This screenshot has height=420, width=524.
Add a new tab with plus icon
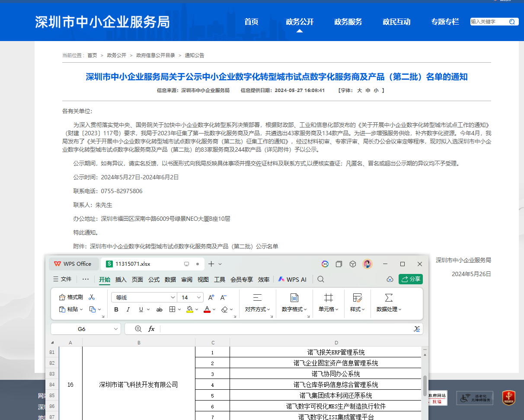point(211,264)
